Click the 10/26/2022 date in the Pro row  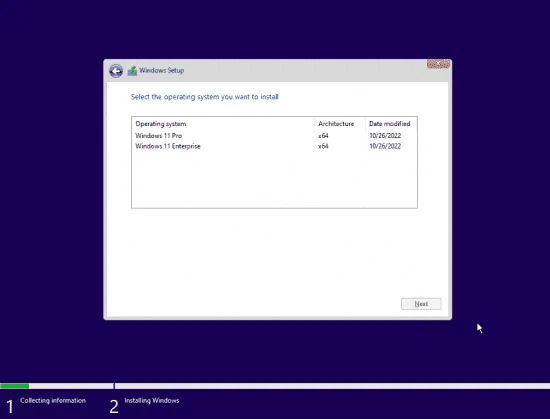[x=385, y=136]
